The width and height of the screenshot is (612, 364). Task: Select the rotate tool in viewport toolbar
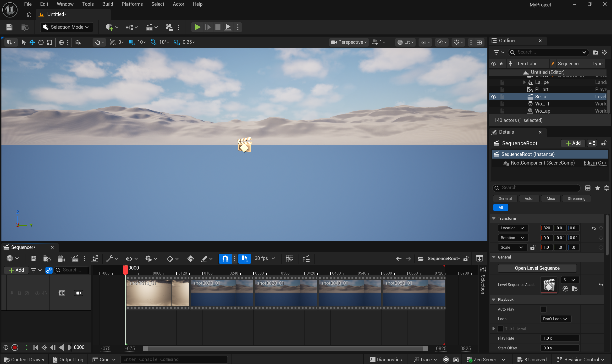click(x=41, y=42)
